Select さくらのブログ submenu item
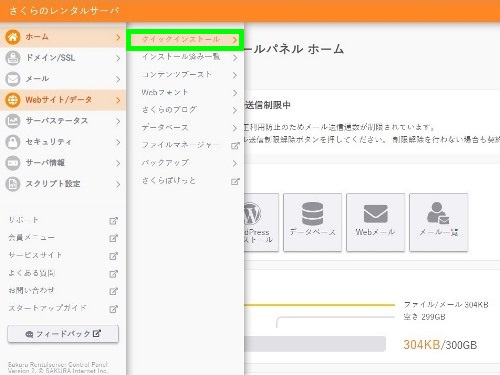 coord(185,110)
